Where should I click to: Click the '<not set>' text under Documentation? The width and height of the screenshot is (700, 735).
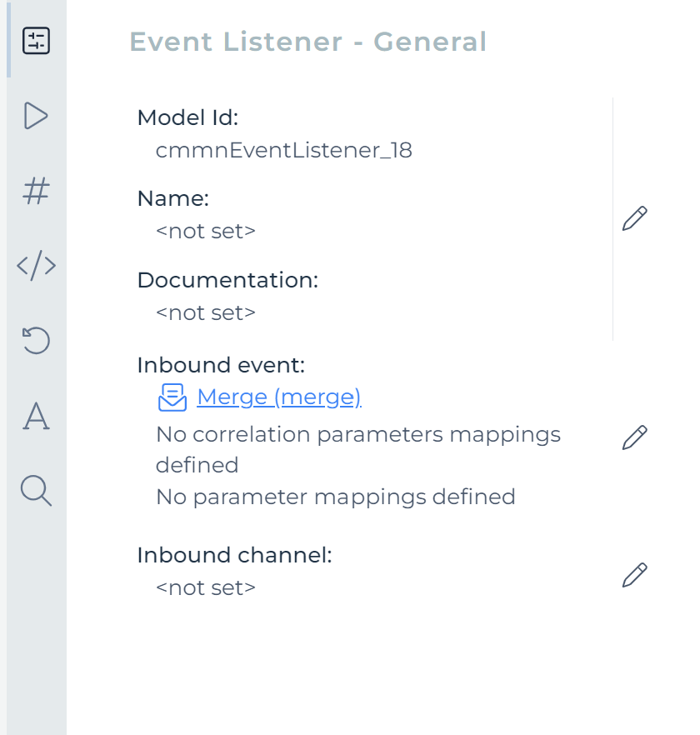coord(206,312)
